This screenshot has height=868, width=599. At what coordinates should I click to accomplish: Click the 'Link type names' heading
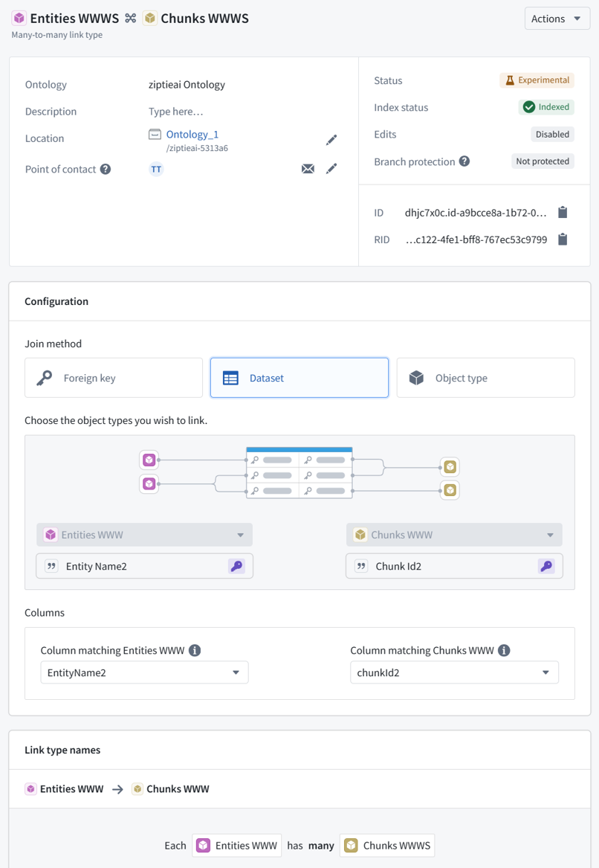click(62, 750)
